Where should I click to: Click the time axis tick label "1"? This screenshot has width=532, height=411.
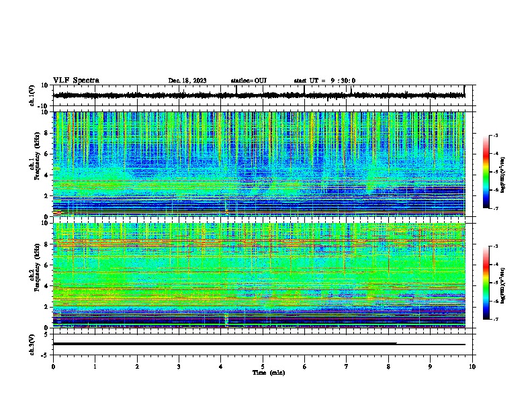[x=95, y=367]
